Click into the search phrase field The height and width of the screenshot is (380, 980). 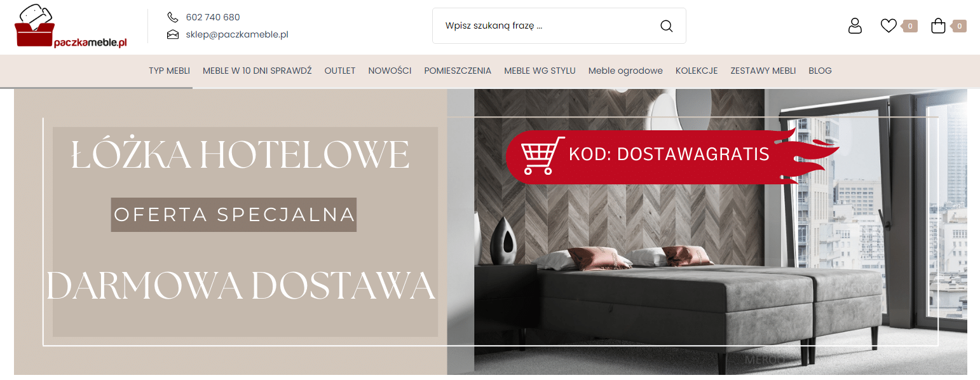coord(547,26)
